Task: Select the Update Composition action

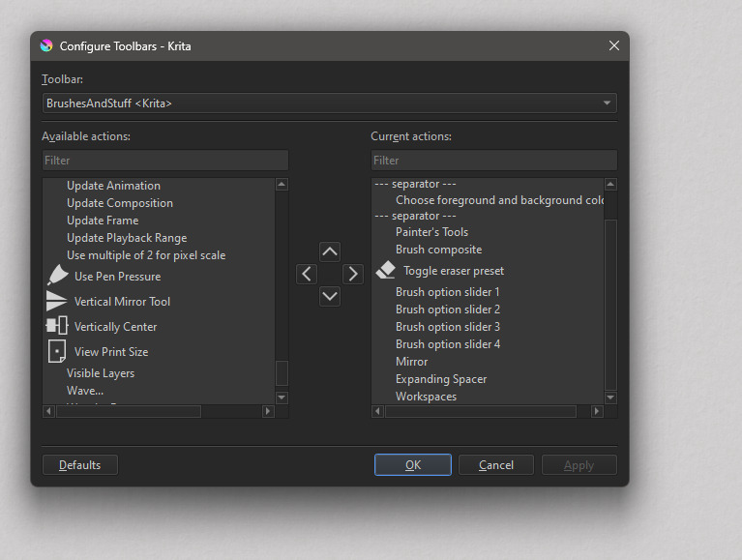Action: (x=120, y=203)
